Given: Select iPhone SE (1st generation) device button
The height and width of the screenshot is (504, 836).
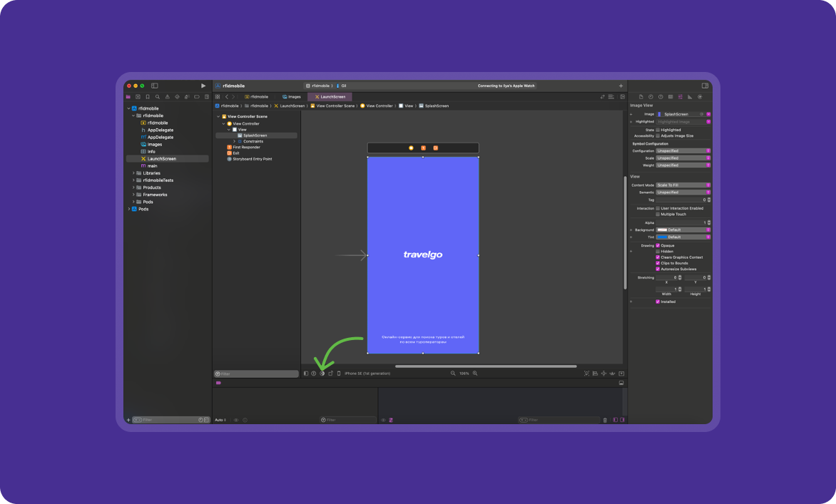Looking at the screenshot, I should [x=367, y=374].
